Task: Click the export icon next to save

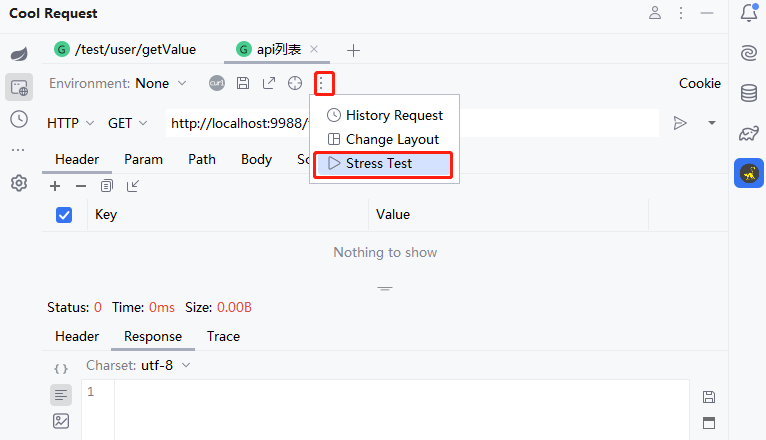Action: click(269, 83)
